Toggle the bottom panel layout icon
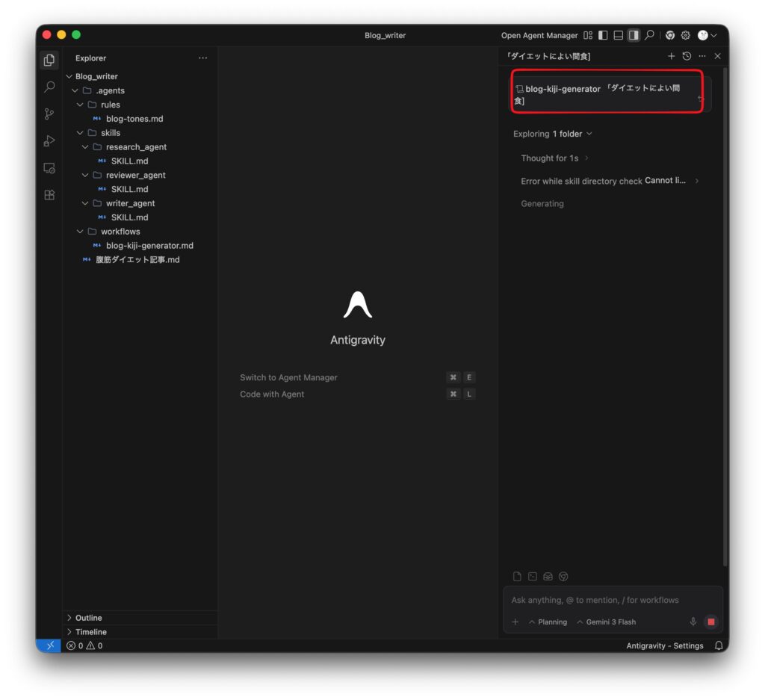This screenshot has height=700, width=765. [x=618, y=35]
